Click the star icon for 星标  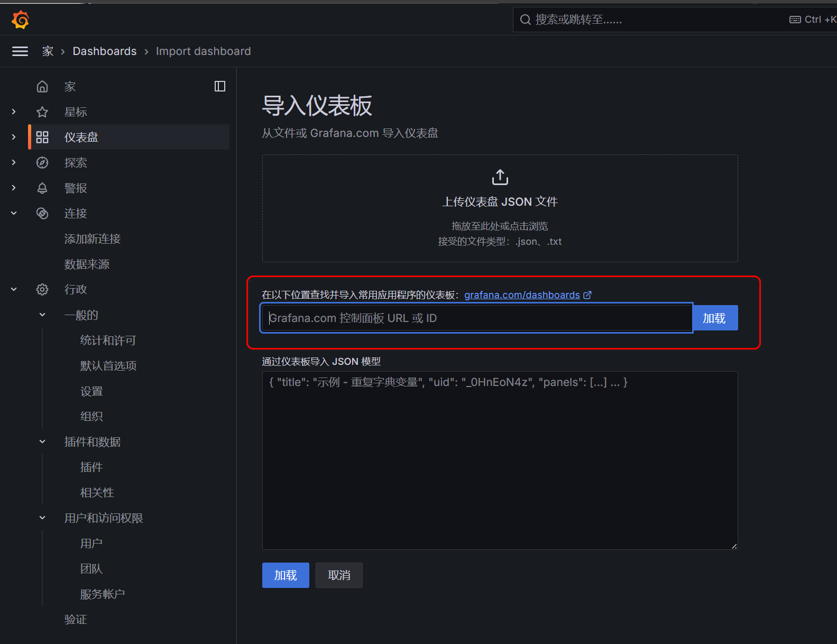(42, 112)
